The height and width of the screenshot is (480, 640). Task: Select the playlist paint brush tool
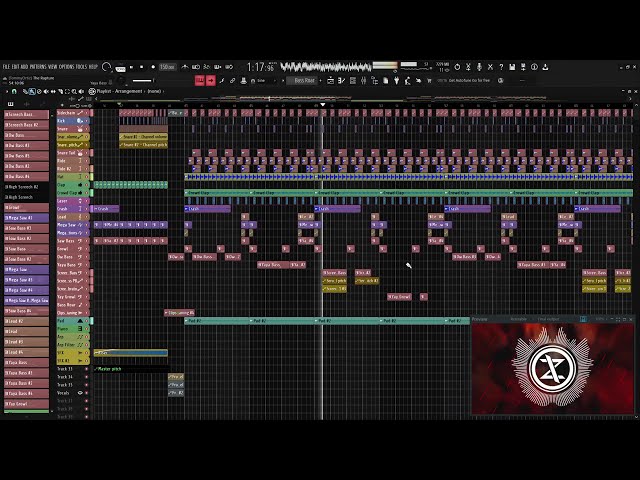(x=32, y=91)
